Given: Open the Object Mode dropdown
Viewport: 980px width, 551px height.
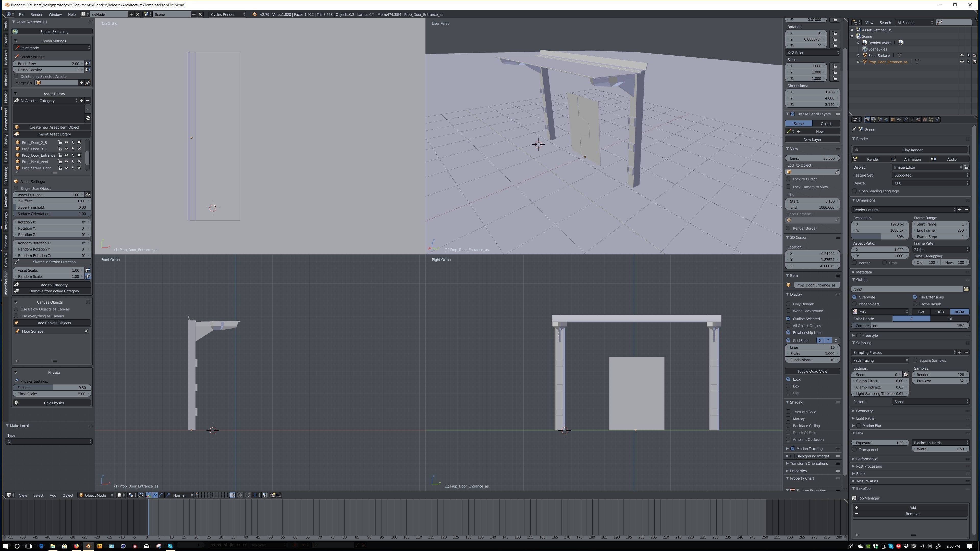Looking at the screenshot, I should [x=96, y=495].
